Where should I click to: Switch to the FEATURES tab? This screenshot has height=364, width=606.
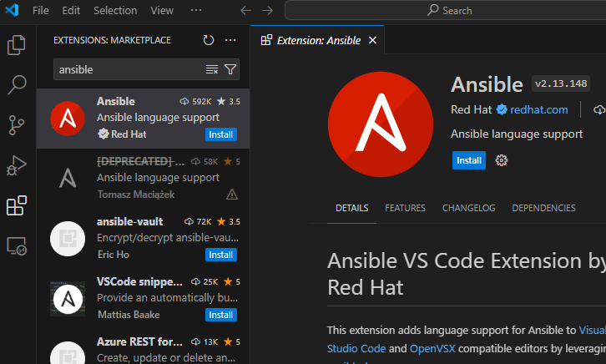(405, 208)
